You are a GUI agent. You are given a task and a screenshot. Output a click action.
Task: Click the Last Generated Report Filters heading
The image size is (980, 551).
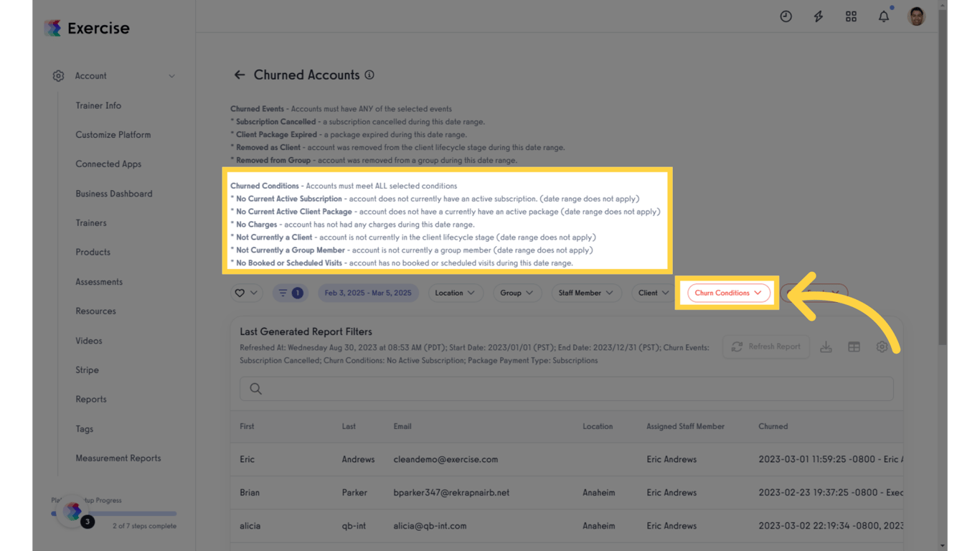[x=306, y=331]
